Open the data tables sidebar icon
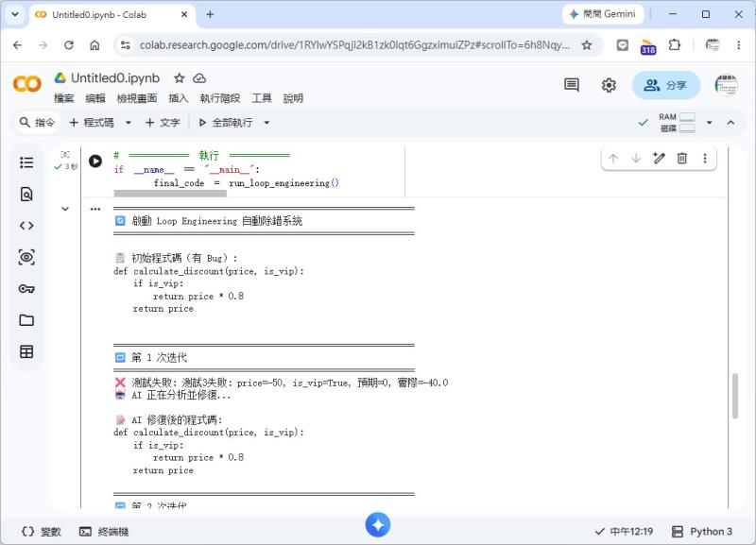756x545 pixels. (26, 351)
